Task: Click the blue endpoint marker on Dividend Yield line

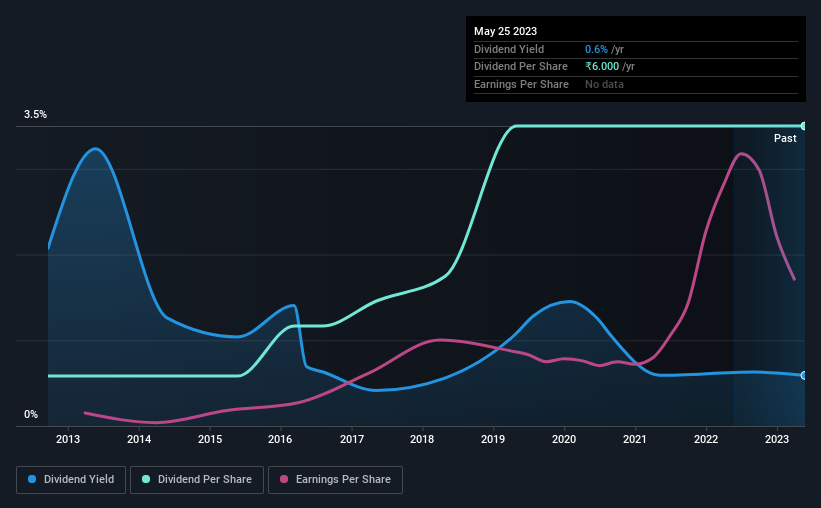Action: click(x=804, y=376)
